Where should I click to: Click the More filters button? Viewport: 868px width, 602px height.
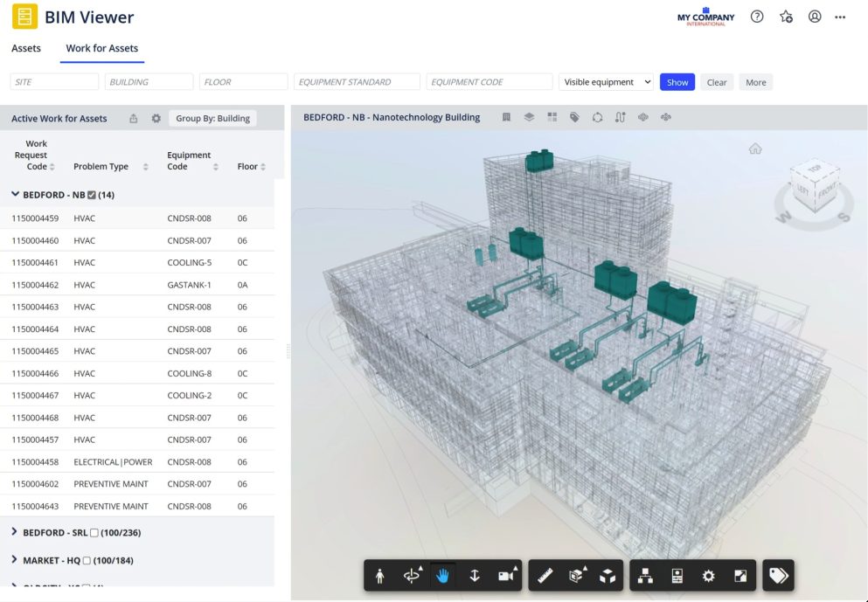[755, 82]
